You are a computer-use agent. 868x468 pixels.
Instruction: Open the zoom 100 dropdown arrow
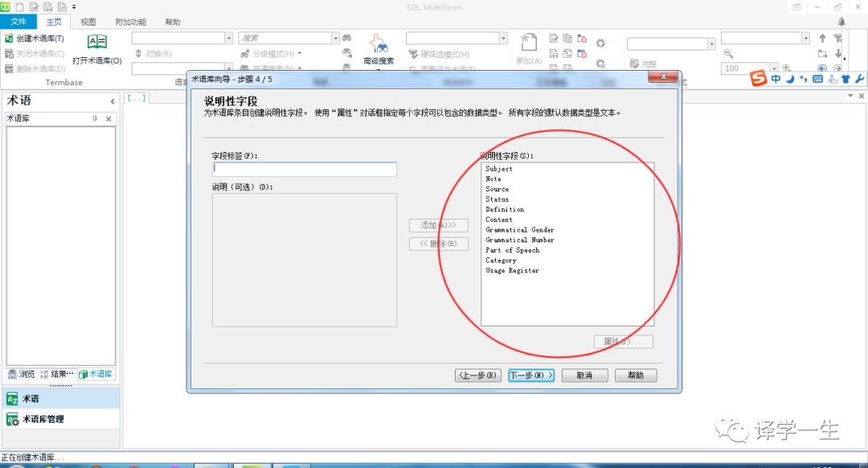click(774, 68)
